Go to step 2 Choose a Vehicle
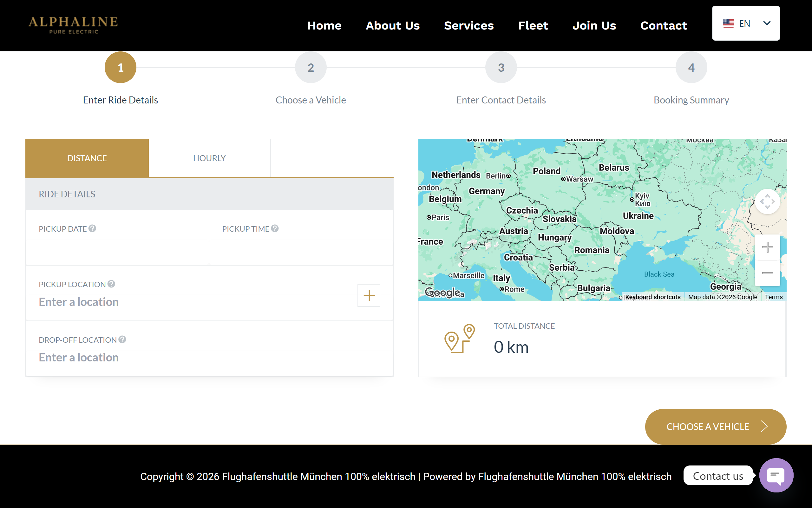Image resolution: width=812 pixels, height=508 pixels. pyautogui.click(x=311, y=68)
